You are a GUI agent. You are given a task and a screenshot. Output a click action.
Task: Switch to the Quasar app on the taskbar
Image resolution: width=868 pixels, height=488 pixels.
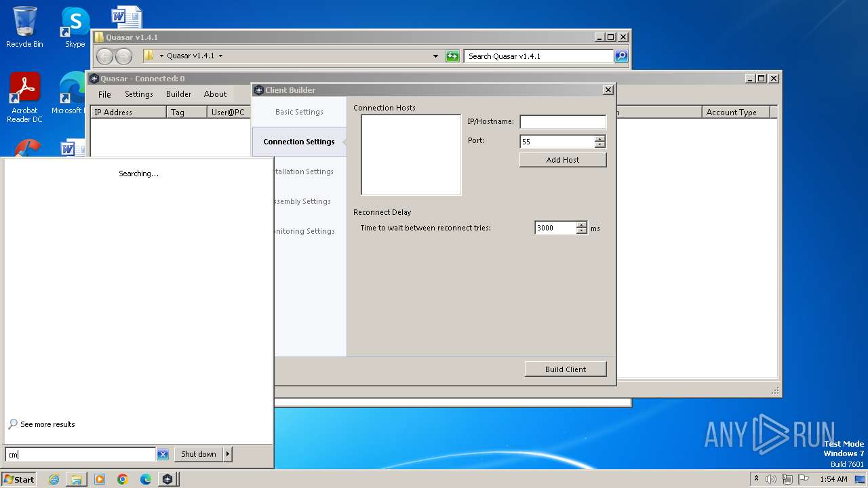point(167,479)
